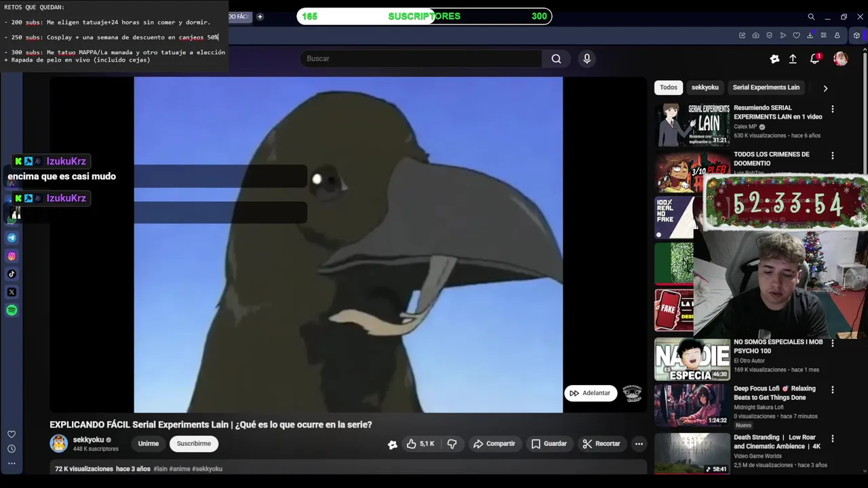The image size is (868, 488).
Task: Open the sekkyoku channel name link
Action: tap(88, 440)
